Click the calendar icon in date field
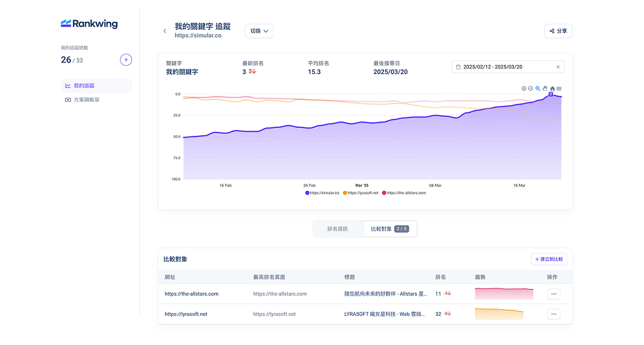This screenshot has width=644, height=345. click(459, 67)
